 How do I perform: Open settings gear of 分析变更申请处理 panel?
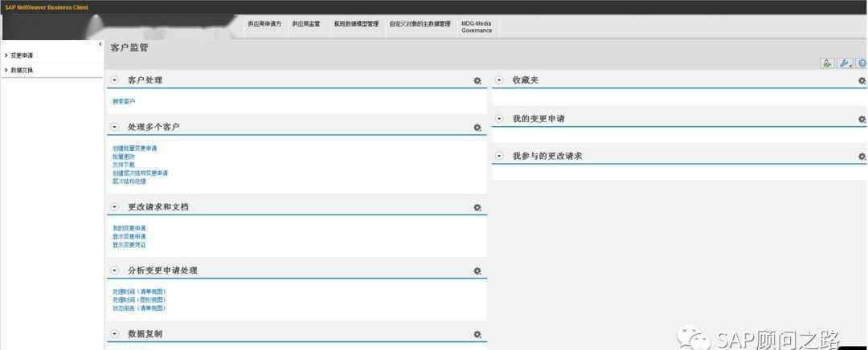tap(477, 271)
